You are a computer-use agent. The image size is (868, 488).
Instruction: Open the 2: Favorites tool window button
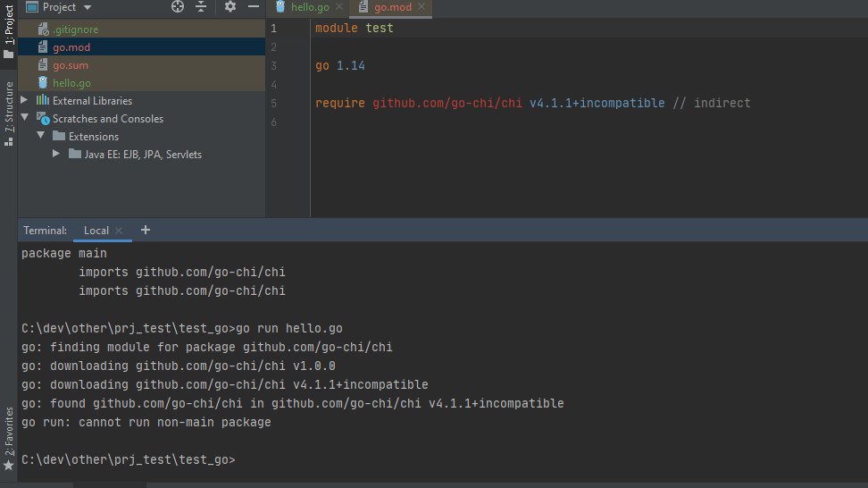(x=8, y=439)
